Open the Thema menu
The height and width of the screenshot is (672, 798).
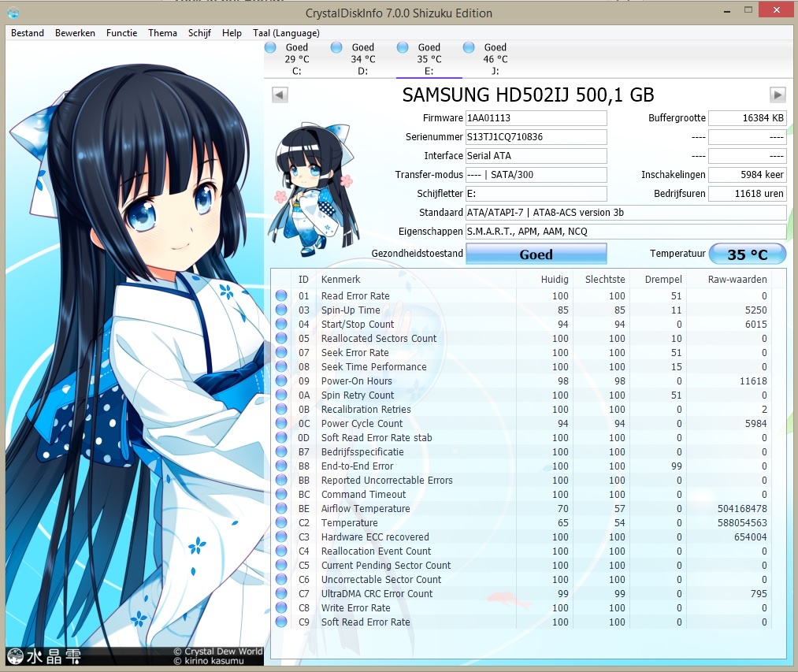[162, 33]
